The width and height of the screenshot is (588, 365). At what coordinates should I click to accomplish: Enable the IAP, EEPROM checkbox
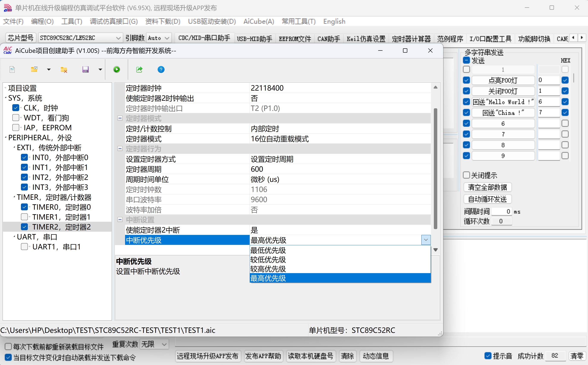(16, 127)
